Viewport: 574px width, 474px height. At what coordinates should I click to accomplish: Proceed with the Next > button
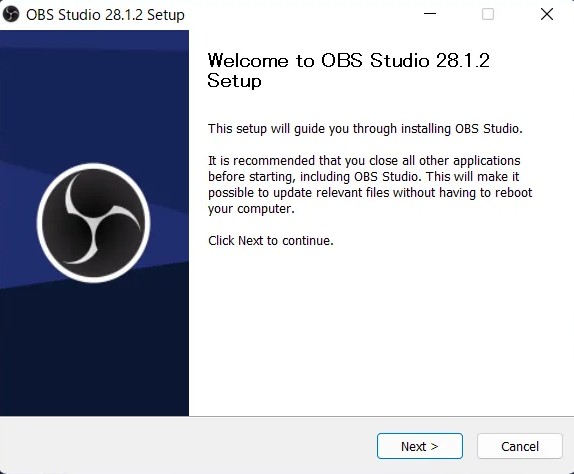420,446
